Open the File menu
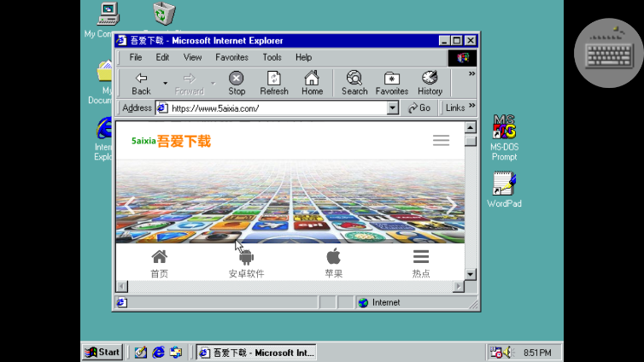Image resolution: width=644 pixels, height=362 pixels. (136, 57)
